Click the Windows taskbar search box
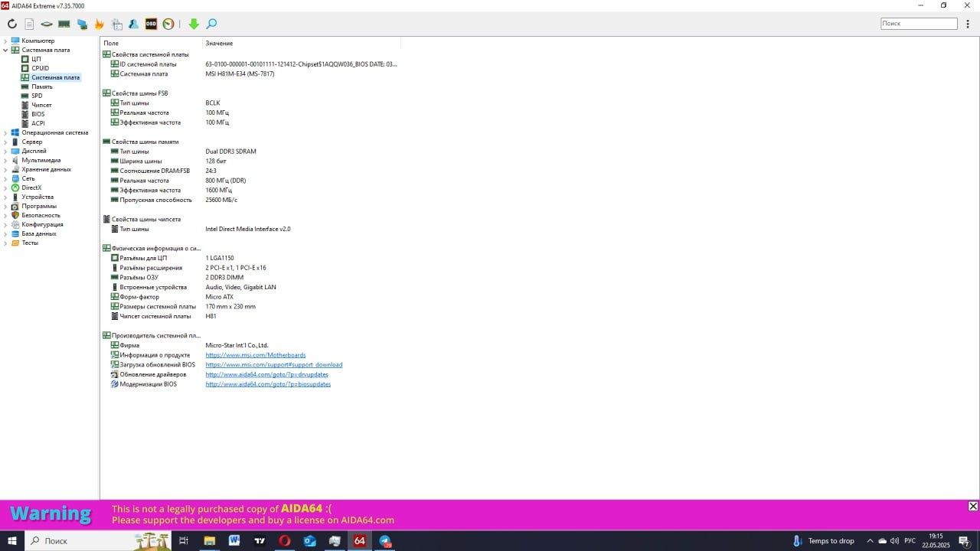This screenshot has height=551, width=980. tap(99, 540)
